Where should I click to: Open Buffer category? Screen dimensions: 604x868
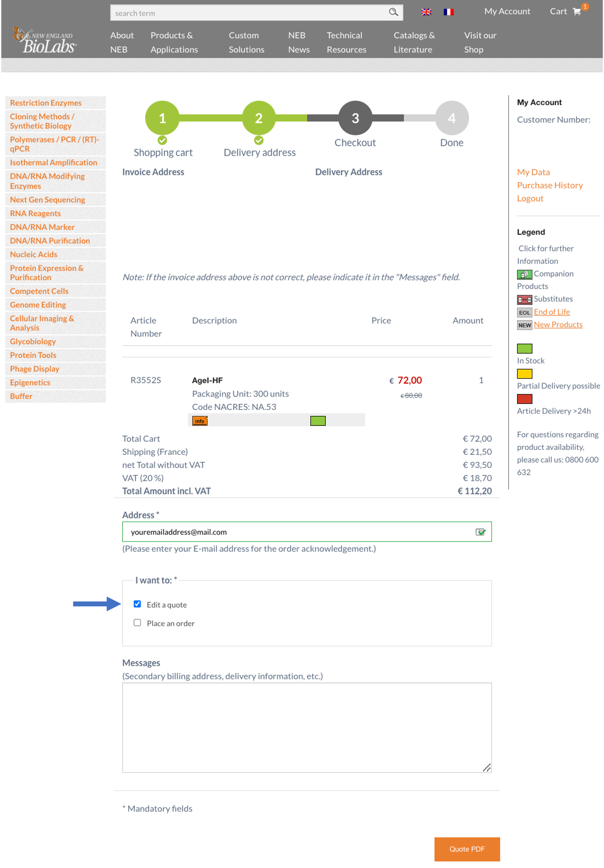55,396
